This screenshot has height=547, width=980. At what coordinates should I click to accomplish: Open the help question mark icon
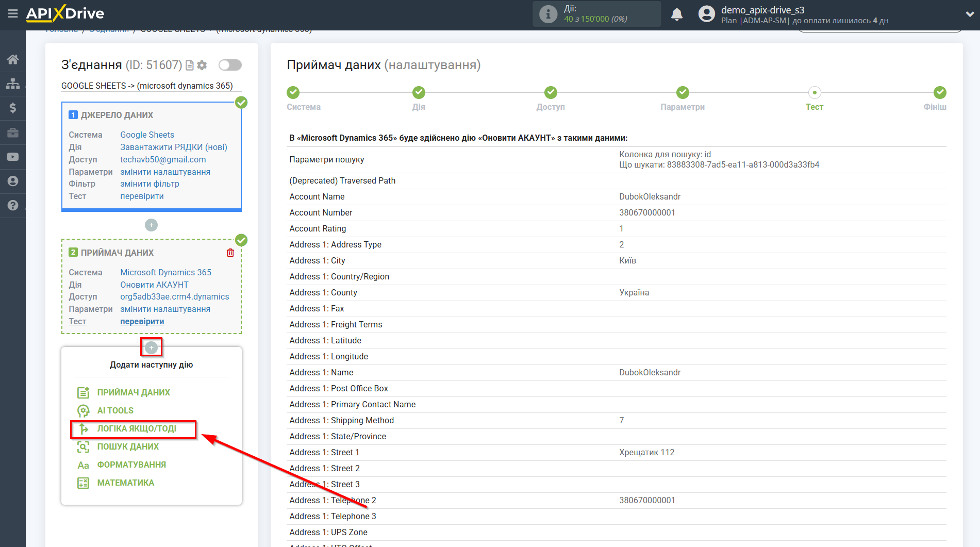click(13, 205)
